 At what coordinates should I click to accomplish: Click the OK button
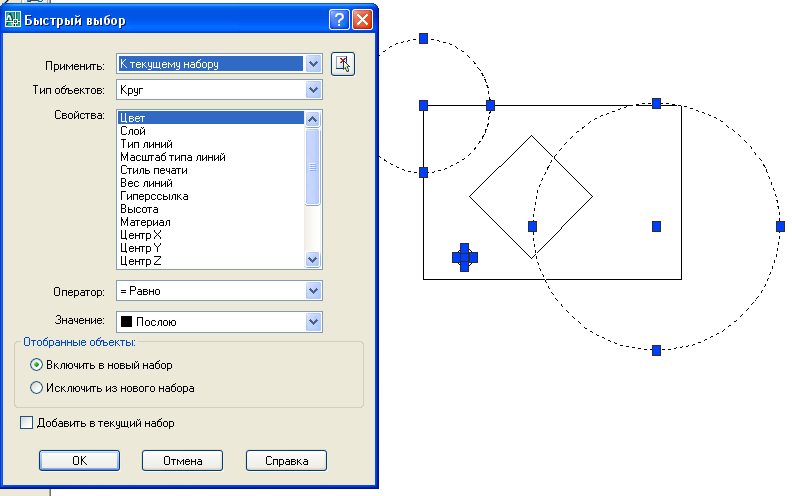click(79, 461)
